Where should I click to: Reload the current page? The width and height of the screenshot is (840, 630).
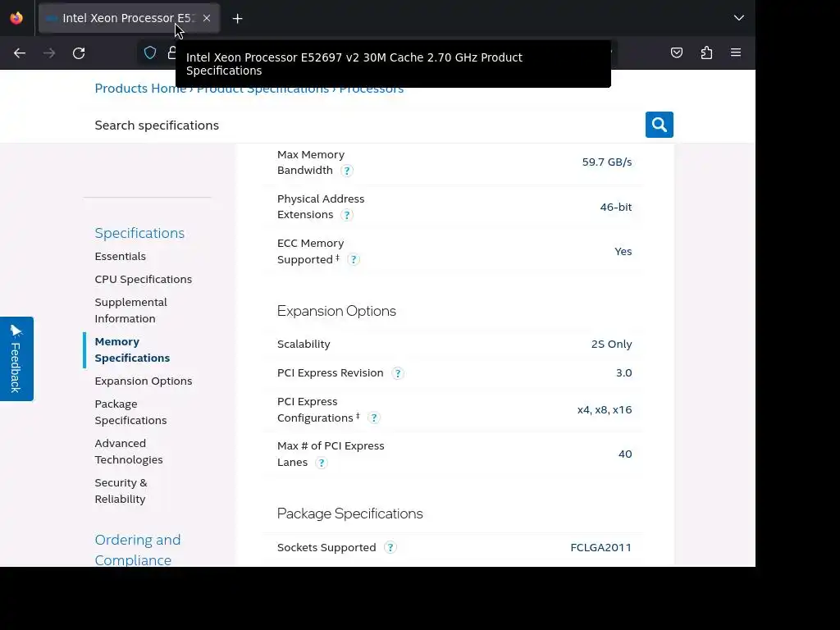pos(79,53)
